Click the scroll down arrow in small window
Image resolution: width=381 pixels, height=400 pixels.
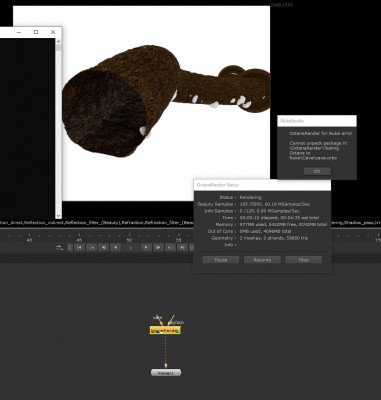point(58,216)
